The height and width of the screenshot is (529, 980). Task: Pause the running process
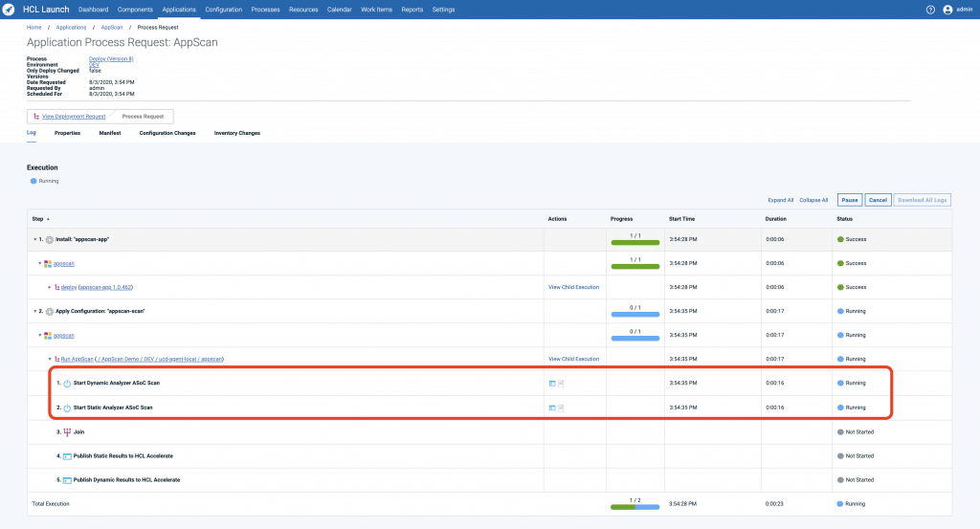[850, 200]
